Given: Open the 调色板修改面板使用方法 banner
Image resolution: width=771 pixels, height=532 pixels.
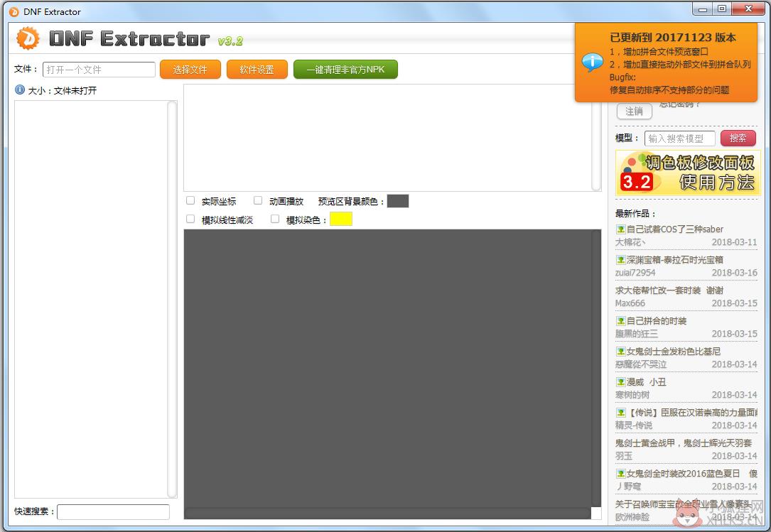Looking at the screenshot, I should [x=688, y=173].
